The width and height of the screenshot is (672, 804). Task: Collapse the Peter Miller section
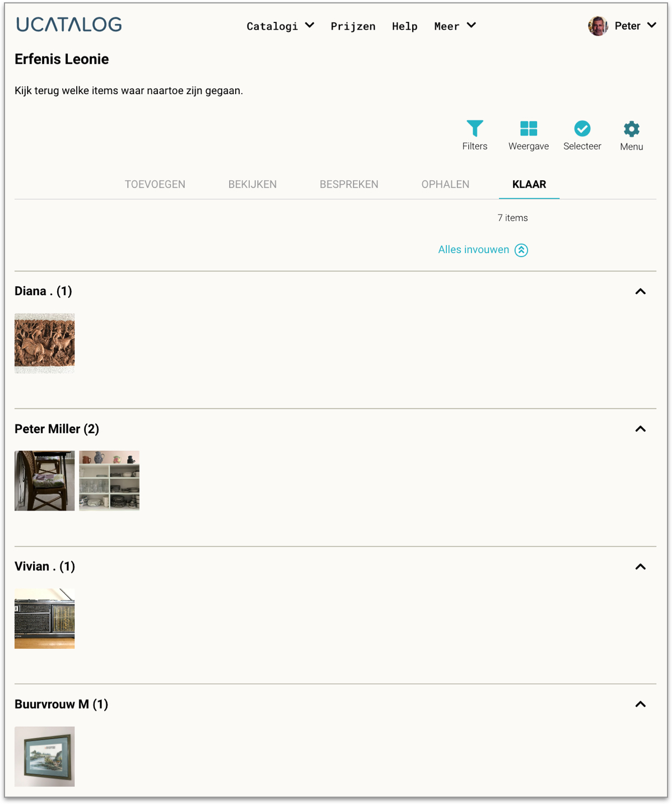[x=641, y=429]
